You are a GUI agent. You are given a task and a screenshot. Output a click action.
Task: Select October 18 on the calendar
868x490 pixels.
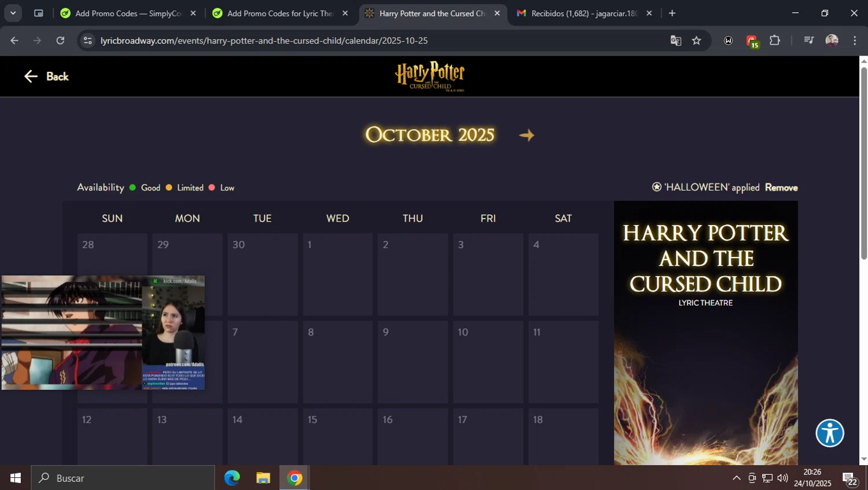(x=564, y=437)
